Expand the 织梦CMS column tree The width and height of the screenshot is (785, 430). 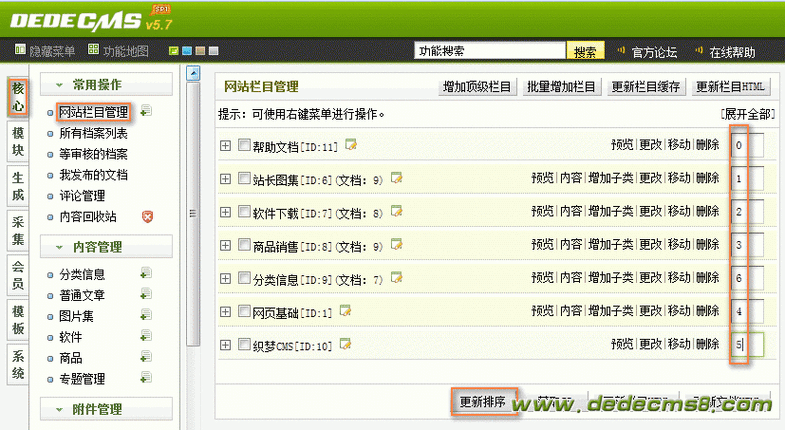click(x=225, y=345)
